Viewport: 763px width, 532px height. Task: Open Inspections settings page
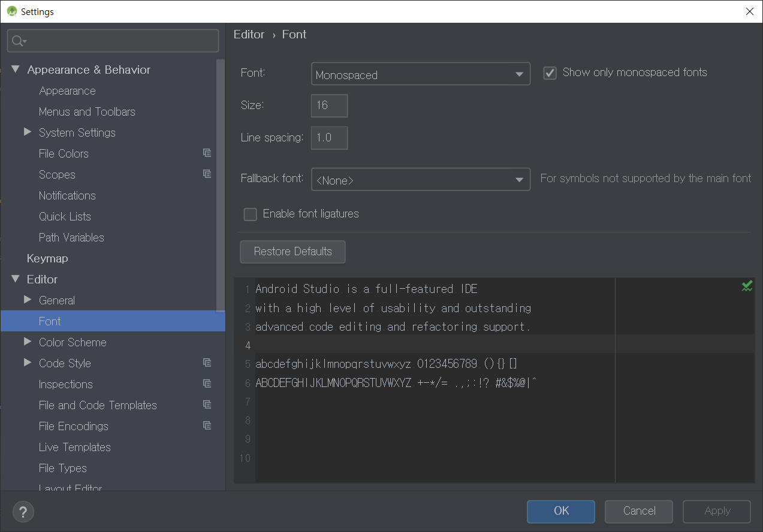(66, 384)
